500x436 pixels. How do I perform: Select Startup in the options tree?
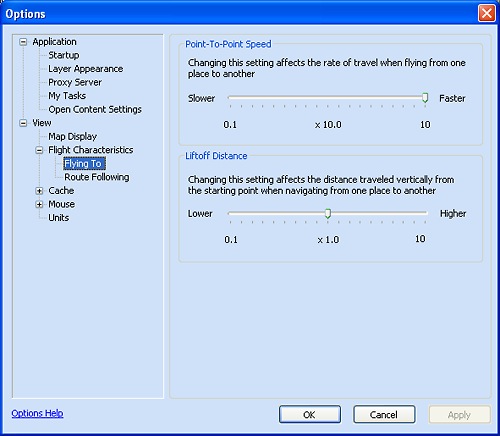[x=64, y=55]
